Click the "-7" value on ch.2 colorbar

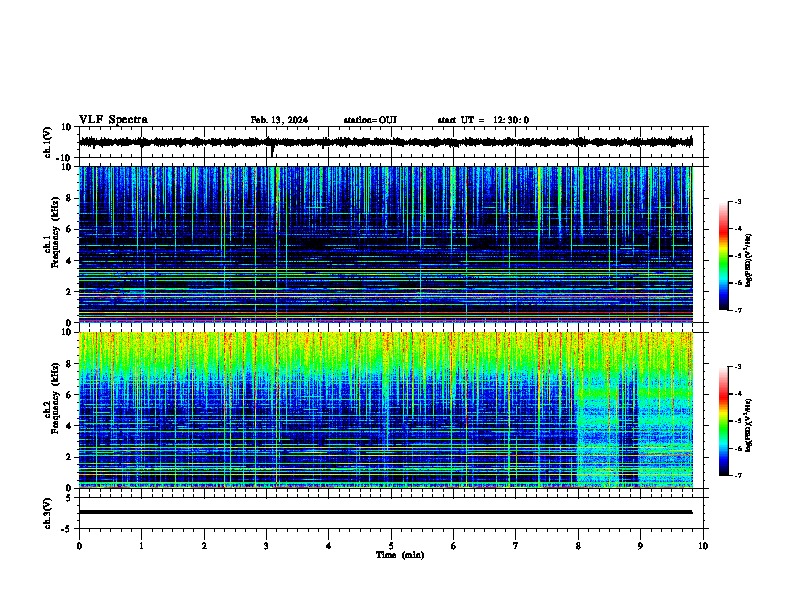[x=737, y=476]
